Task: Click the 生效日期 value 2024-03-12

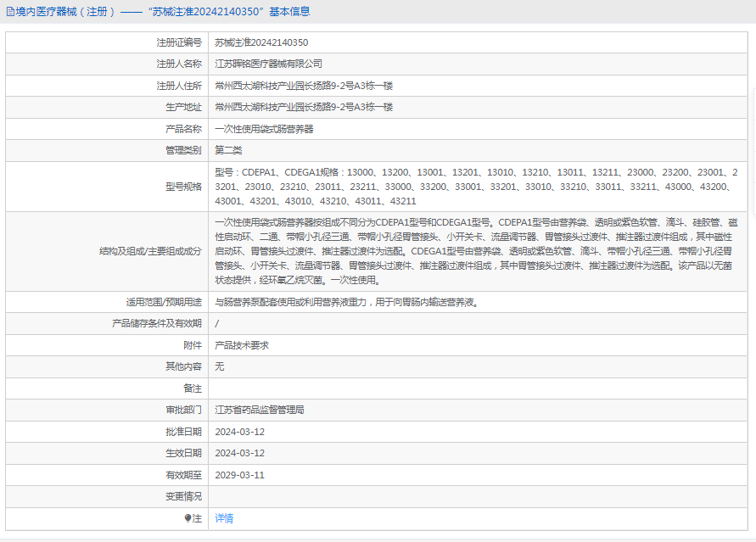Action: 239,453
